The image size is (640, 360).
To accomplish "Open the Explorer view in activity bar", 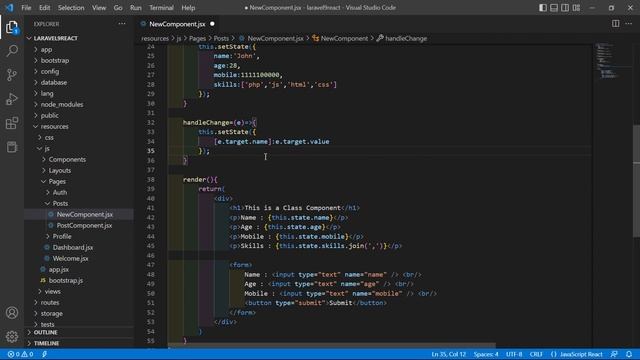I will (12, 27).
